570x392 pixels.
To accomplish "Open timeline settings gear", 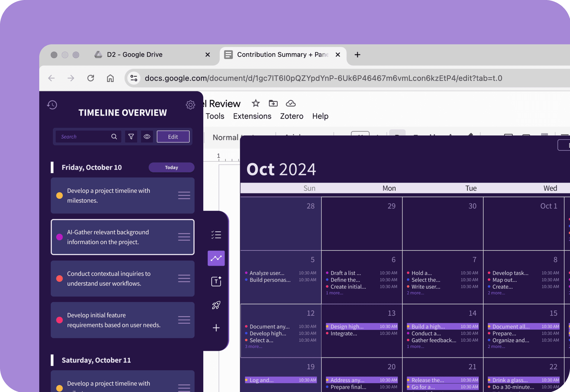I will pyautogui.click(x=190, y=105).
